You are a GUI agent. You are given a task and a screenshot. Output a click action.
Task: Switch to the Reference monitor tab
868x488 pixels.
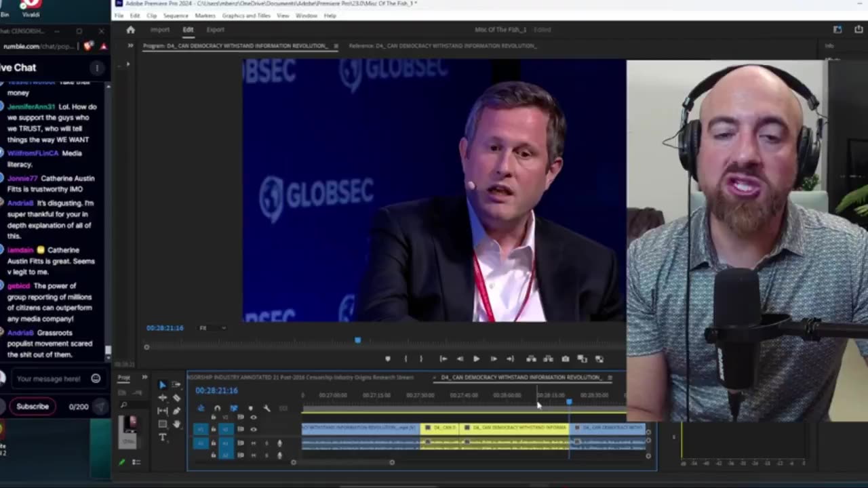click(x=442, y=46)
